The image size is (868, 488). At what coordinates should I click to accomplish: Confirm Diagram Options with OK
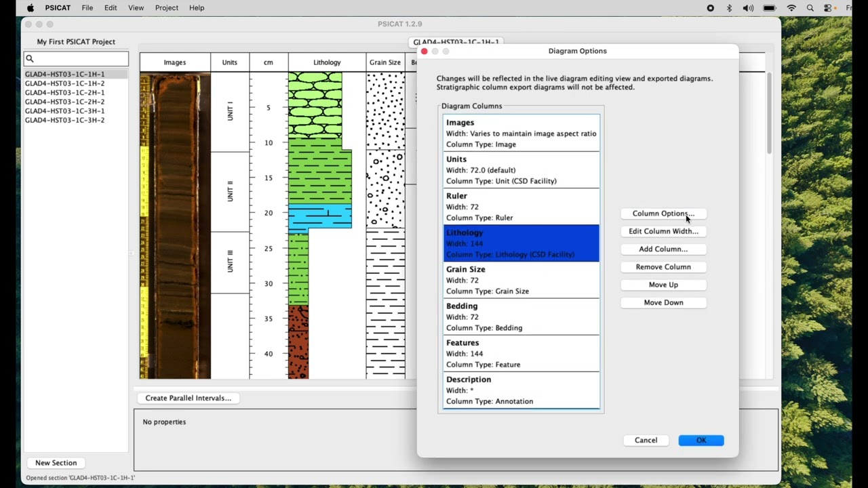[701, 441]
